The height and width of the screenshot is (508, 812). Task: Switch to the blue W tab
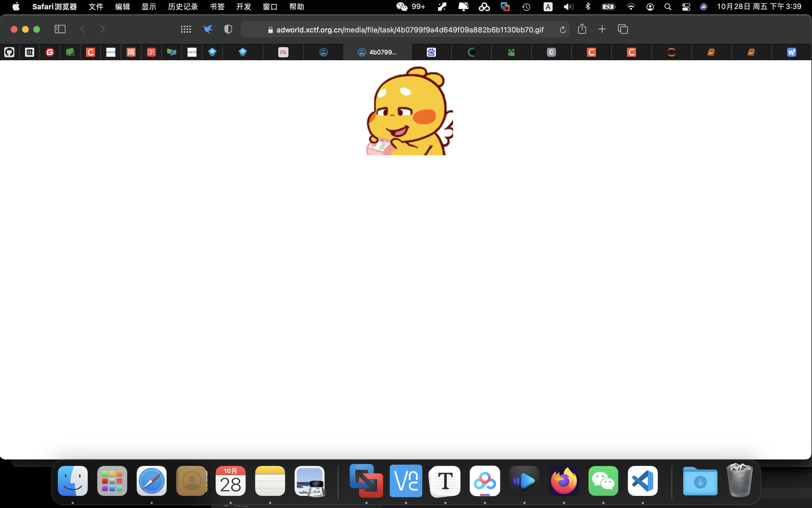pyautogui.click(x=791, y=52)
